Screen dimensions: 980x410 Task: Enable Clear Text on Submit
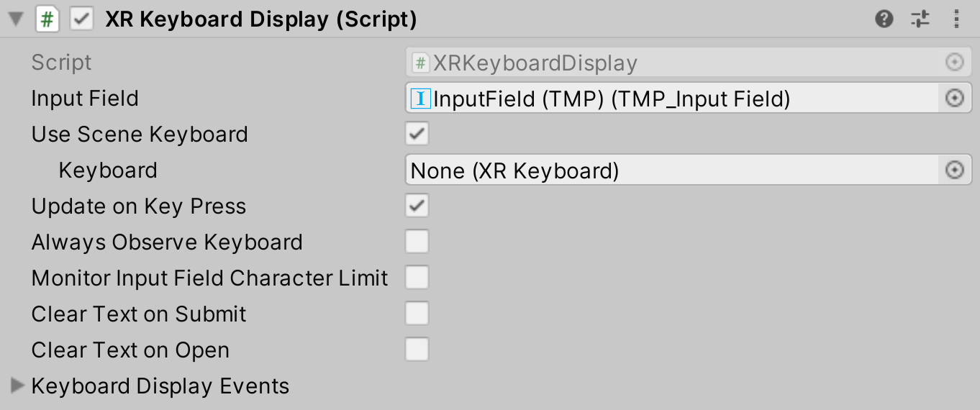click(417, 314)
